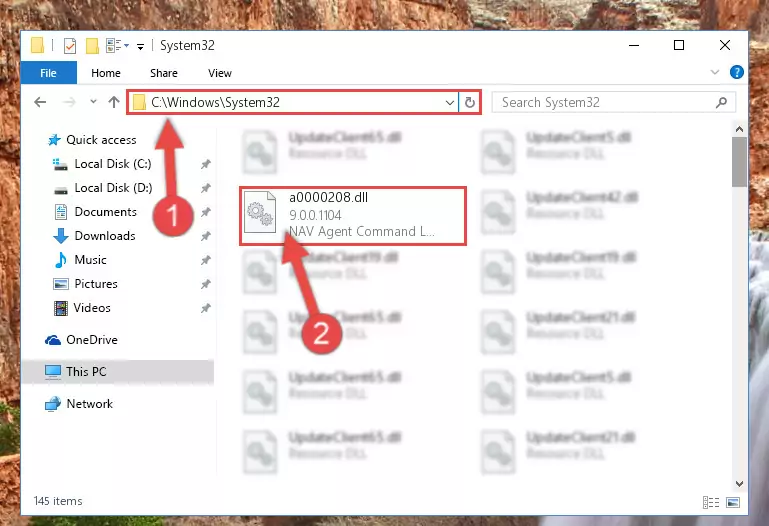This screenshot has width=769, height=526.
Task: Open the recent locations dropdown
Action: click(93, 102)
